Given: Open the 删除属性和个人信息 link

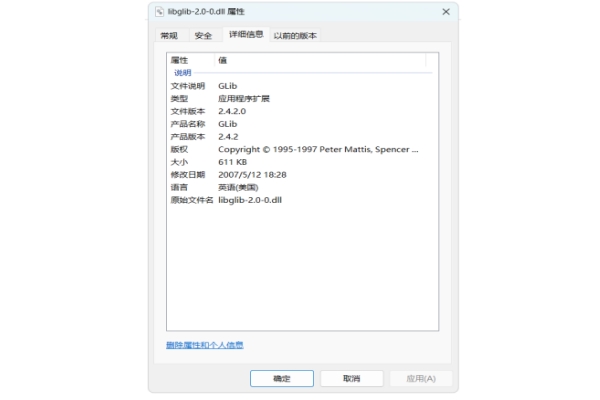Looking at the screenshot, I should pos(204,345).
